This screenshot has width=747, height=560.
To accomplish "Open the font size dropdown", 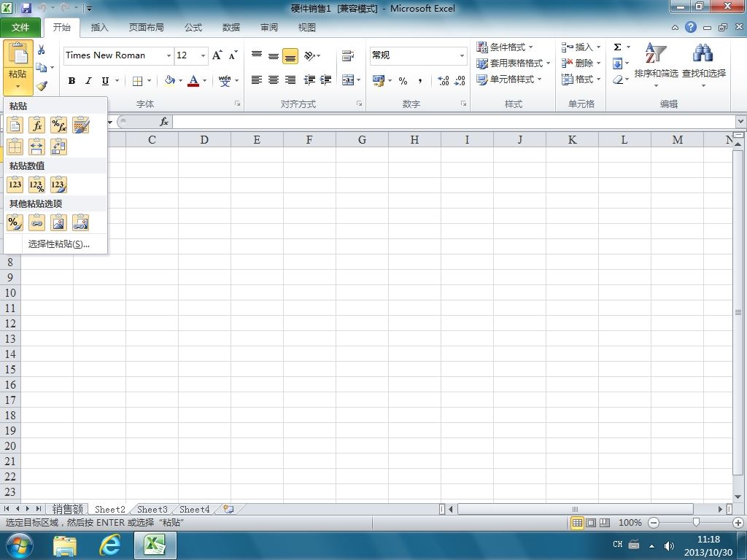I will pyautogui.click(x=204, y=55).
